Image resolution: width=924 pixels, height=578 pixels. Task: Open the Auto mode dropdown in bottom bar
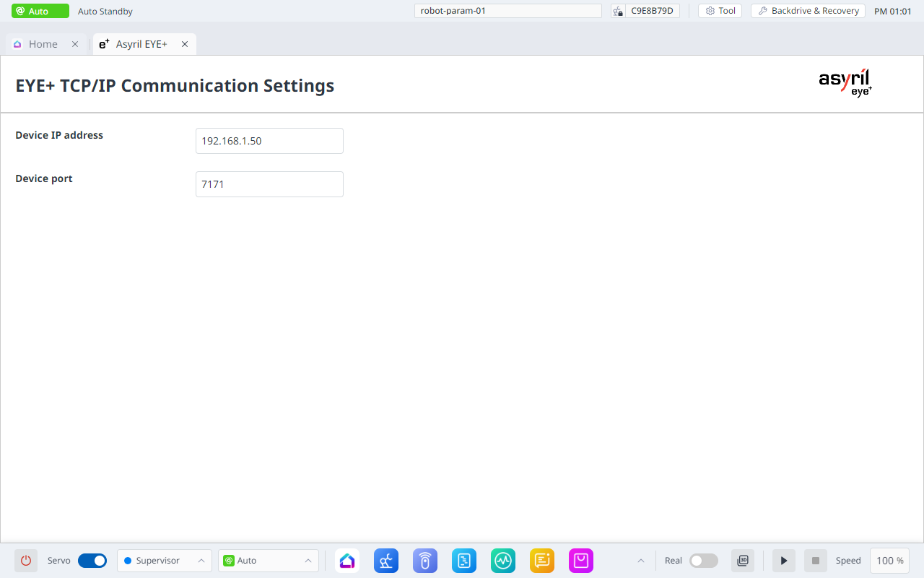[x=269, y=561]
